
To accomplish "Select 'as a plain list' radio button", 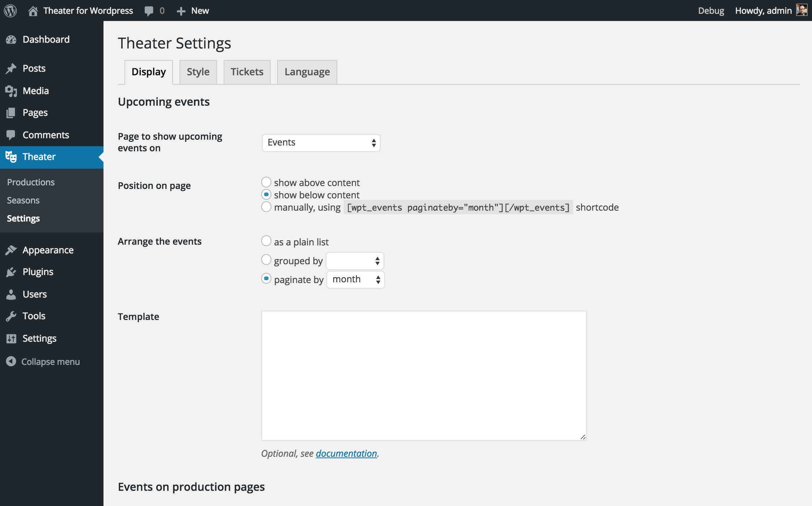I will 266,241.
